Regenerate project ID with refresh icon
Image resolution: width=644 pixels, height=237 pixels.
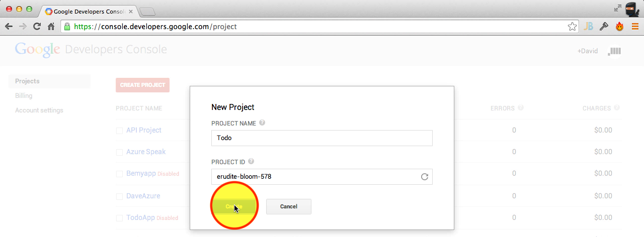[424, 177]
